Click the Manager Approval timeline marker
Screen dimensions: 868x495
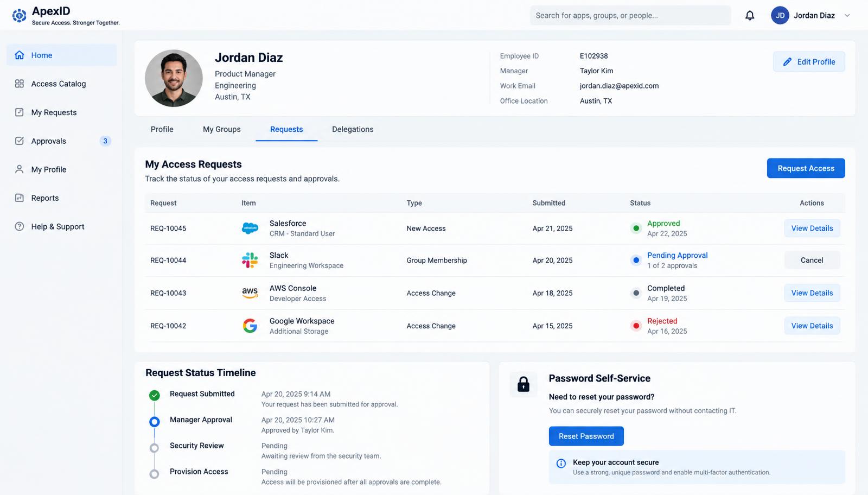(155, 421)
